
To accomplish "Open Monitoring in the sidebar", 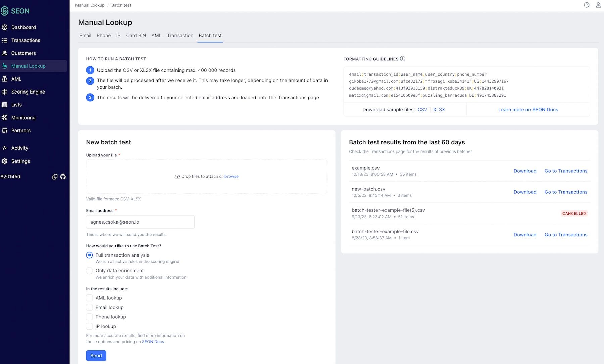I will [x=23, y=118].
